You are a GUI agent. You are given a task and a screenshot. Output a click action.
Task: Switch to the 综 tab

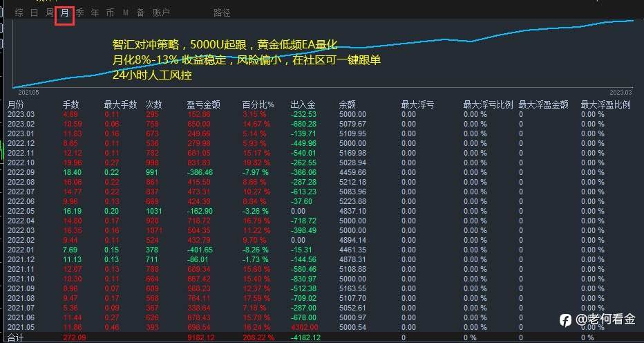pyautogui.click(x=19, y=12)
